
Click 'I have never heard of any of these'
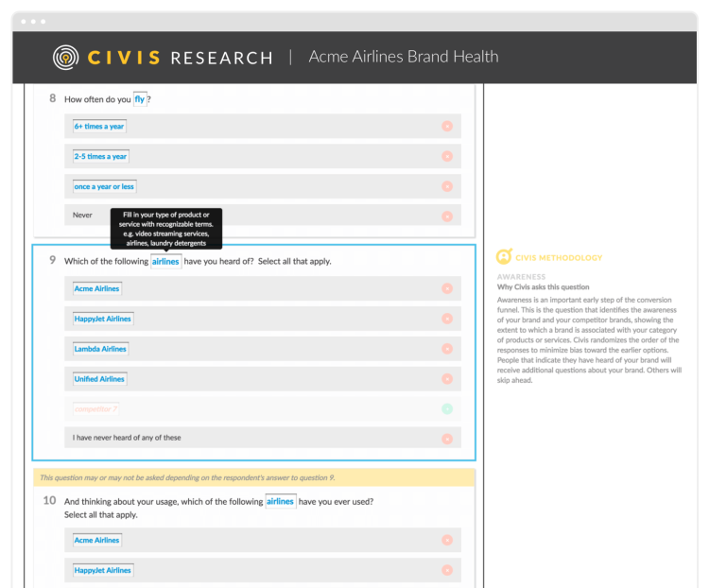(127, 438)
